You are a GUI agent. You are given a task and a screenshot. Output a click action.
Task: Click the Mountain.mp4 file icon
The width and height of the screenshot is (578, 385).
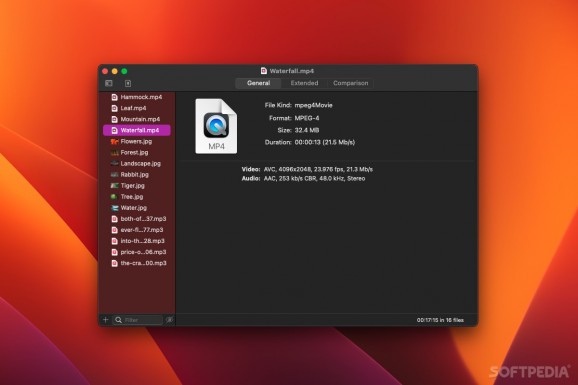pyautogui.click(x=114, y=119)
